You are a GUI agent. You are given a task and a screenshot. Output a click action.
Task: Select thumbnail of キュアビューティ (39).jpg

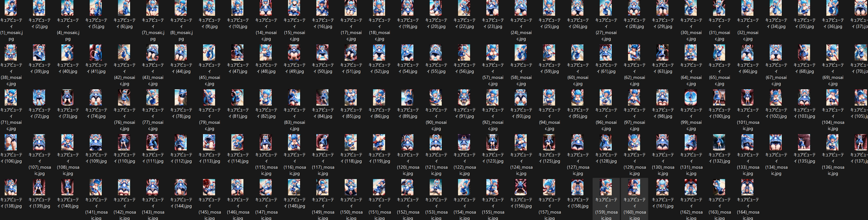pyautogui.click(x=39, y=53)
